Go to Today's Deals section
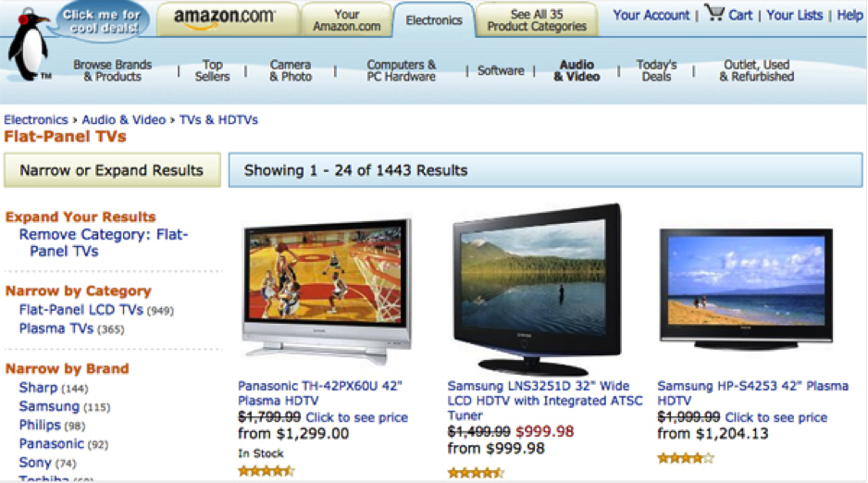The height and width of the screenshot is (483, 868). click(656, 71)
